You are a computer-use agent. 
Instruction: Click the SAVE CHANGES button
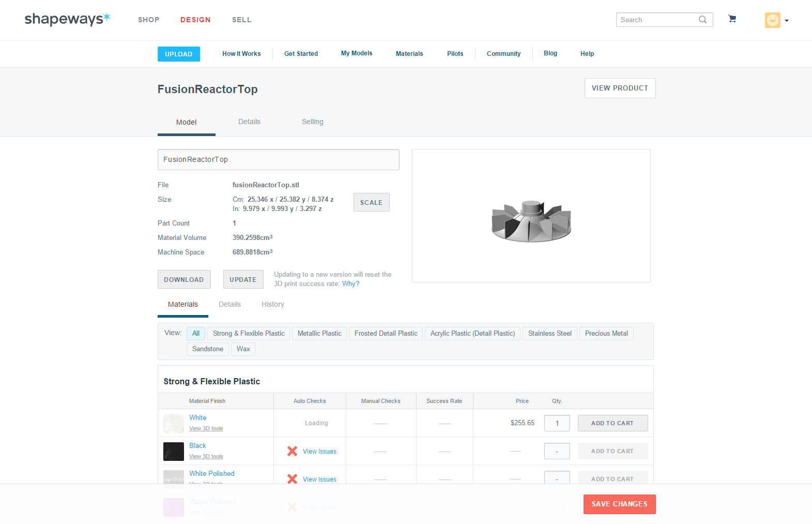tap(619, 504)
